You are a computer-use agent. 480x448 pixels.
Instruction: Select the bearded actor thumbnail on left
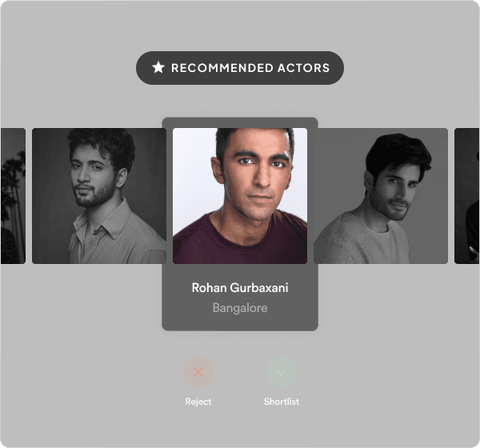tap(98, 195)
